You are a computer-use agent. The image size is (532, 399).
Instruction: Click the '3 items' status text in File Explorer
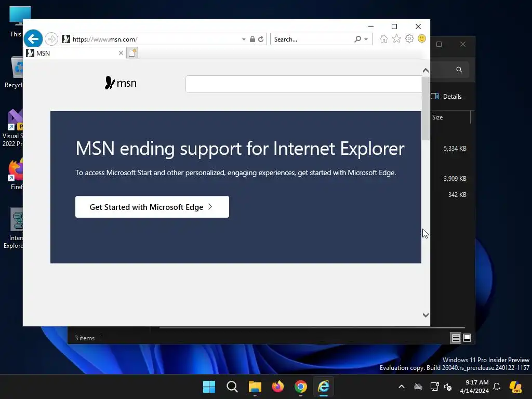point(85,338)
